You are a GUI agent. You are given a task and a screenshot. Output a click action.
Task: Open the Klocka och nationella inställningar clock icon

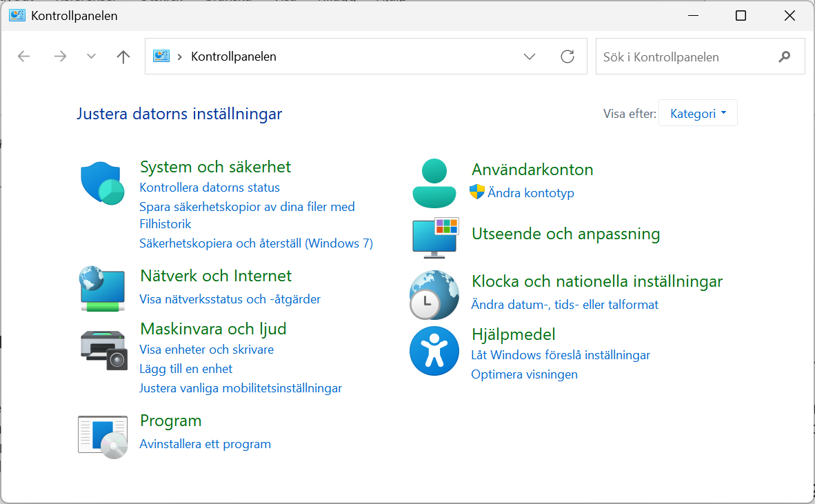pos(434,294)
